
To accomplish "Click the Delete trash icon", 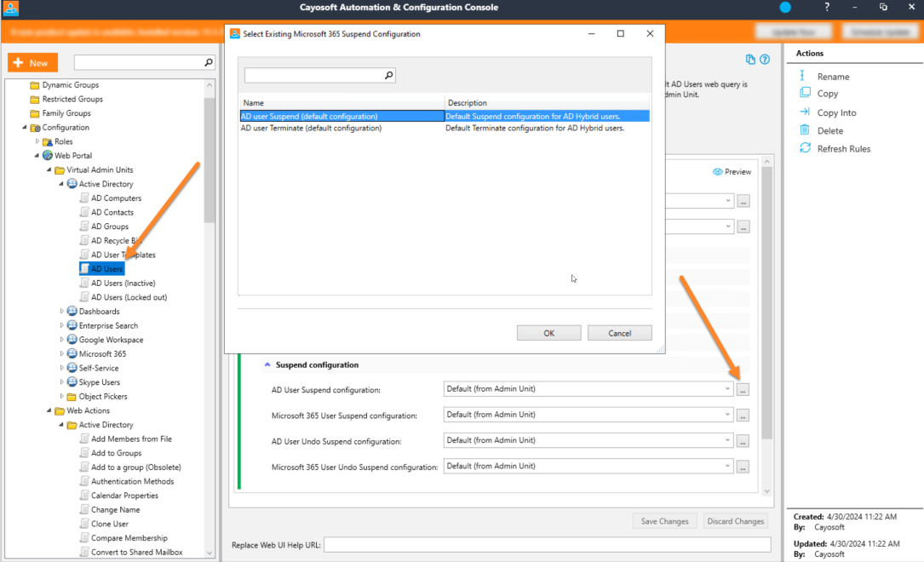I will pyautogui.click(x=805, y=129).
